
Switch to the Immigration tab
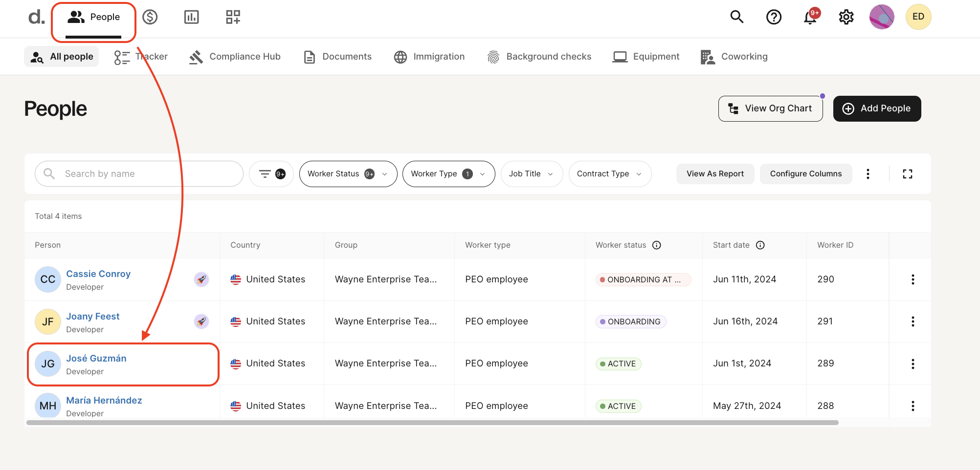point(429,57)
